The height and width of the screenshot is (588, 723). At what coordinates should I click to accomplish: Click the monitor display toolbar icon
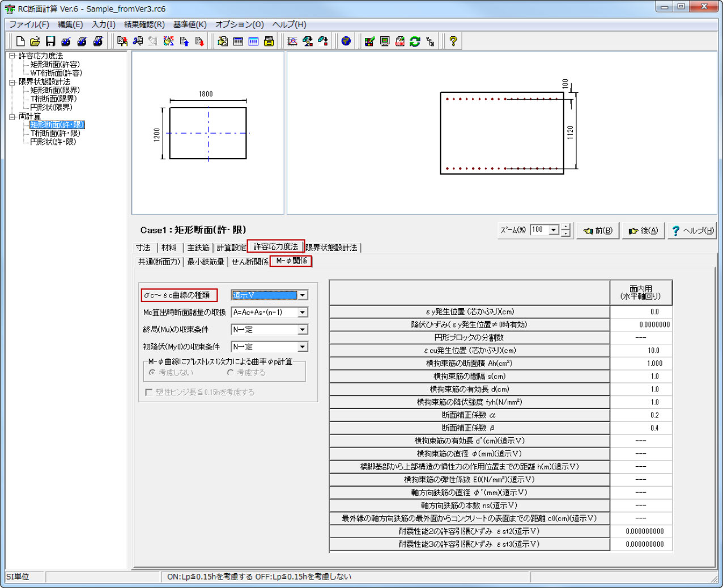pos(385,41)
